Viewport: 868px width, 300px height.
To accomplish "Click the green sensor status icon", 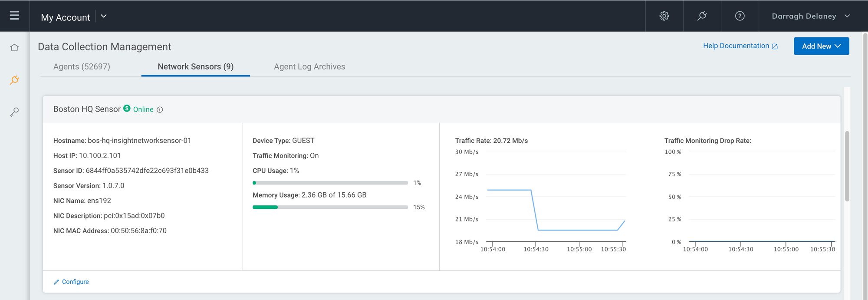I will (x=127, y=108).
